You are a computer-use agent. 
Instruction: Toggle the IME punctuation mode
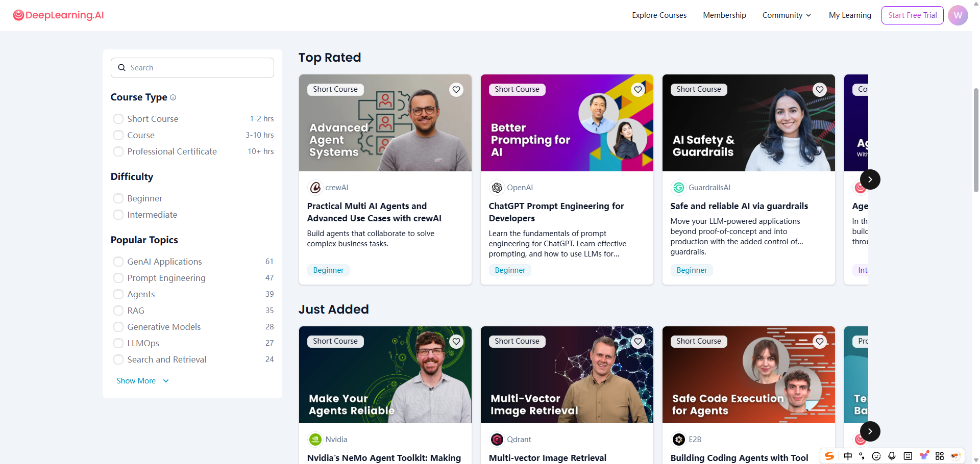(862, 456)
